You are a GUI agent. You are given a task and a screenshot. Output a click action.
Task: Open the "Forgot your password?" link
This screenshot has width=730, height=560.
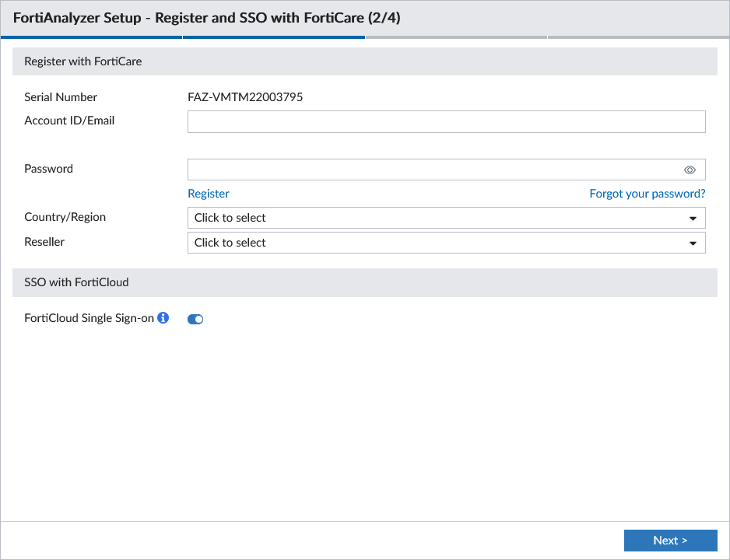647,194
